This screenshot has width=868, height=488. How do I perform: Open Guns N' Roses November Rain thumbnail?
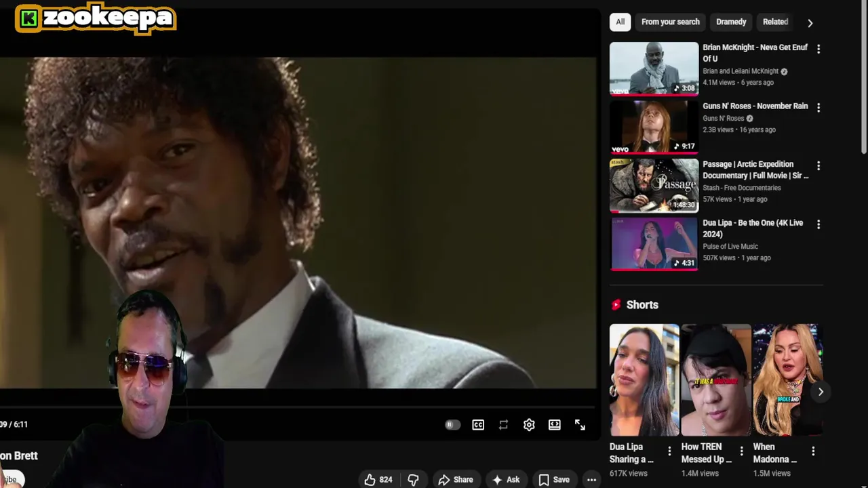[654, 127]
